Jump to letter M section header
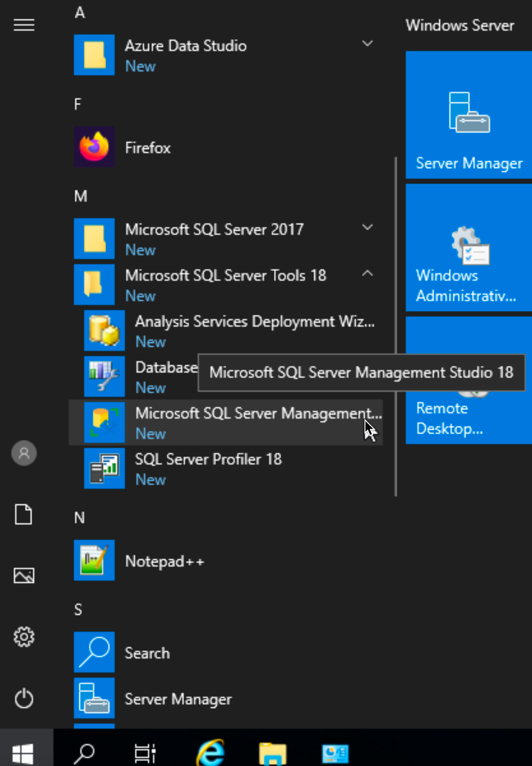Screen dimensions: 532x766 pos(80,196)
